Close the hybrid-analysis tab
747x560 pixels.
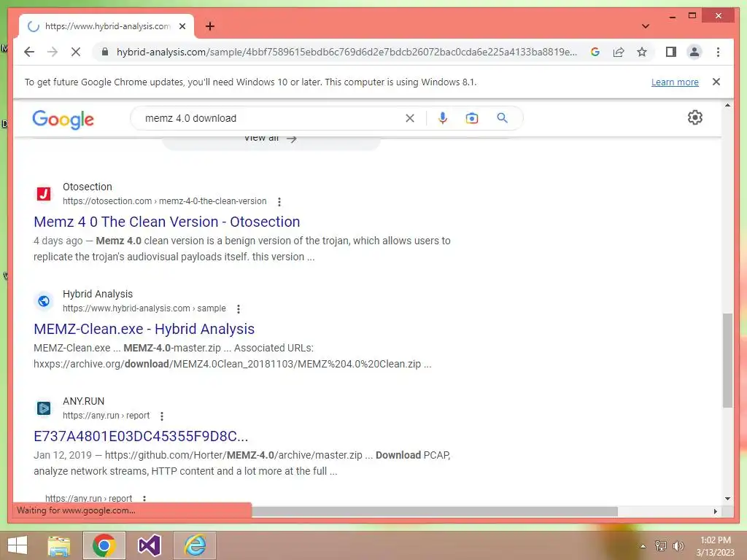pos(182,26)
